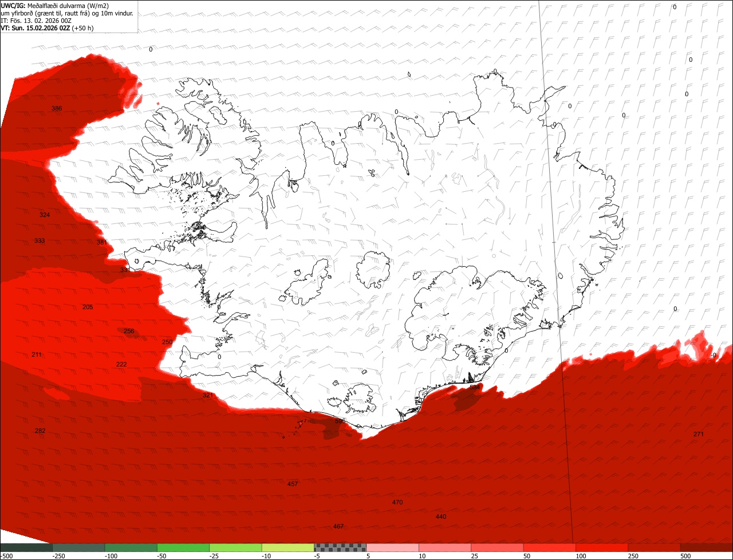
Task: Click the map value 440
Action: coord(441,516)
